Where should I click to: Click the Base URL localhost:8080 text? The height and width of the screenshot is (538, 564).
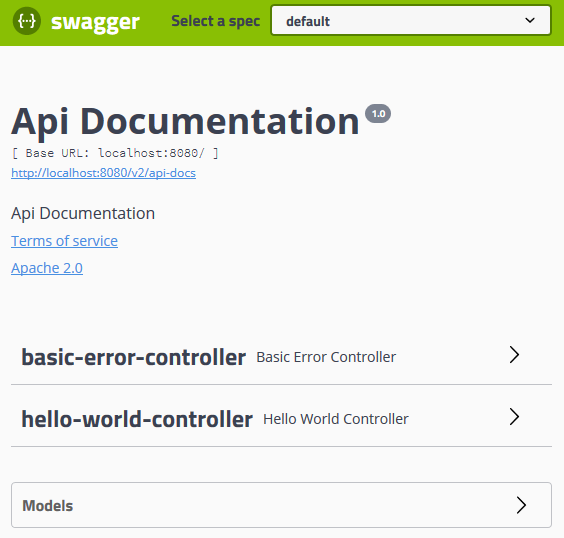click(x=115, y=153)
